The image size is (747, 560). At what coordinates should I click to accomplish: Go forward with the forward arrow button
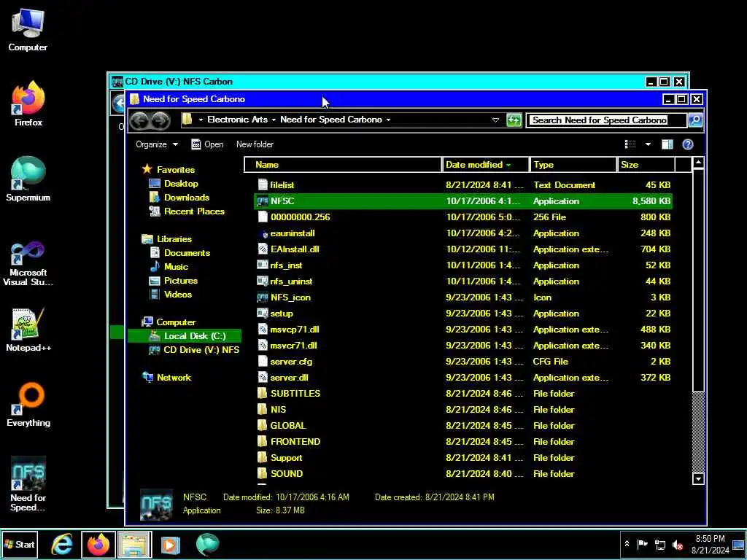coord(160,120)
